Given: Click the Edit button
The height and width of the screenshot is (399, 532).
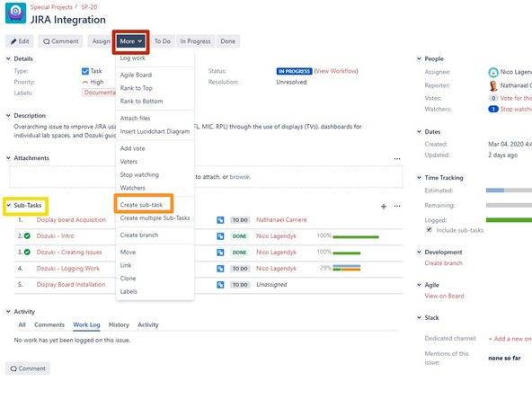Looking at the screenshot, I should [20, 41].
